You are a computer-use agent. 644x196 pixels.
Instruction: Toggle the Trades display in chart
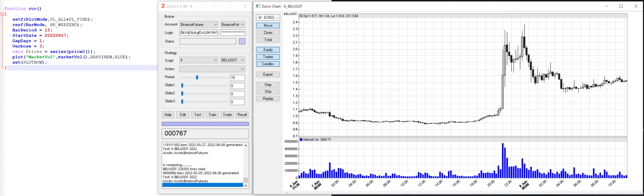[268, 57]
